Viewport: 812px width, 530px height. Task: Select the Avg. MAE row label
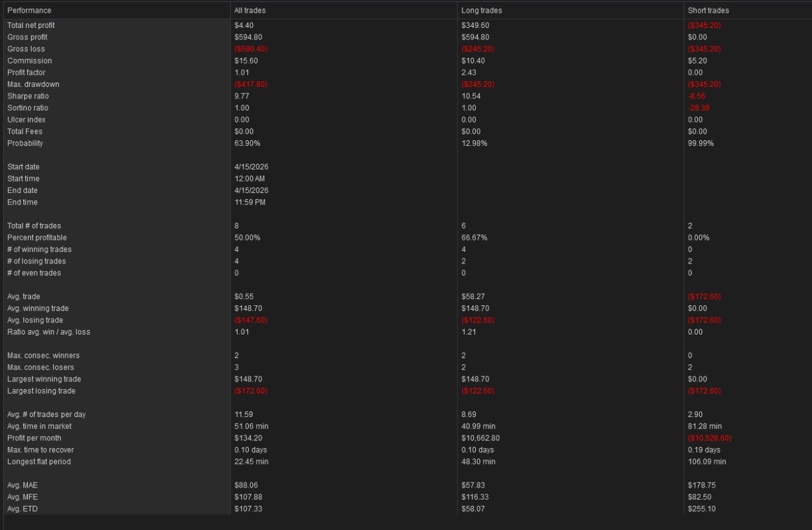[22, 485]
